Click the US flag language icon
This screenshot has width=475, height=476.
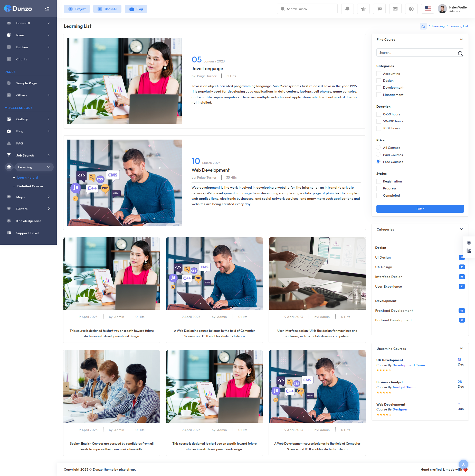pyautogui.click(x=427, y=9)
